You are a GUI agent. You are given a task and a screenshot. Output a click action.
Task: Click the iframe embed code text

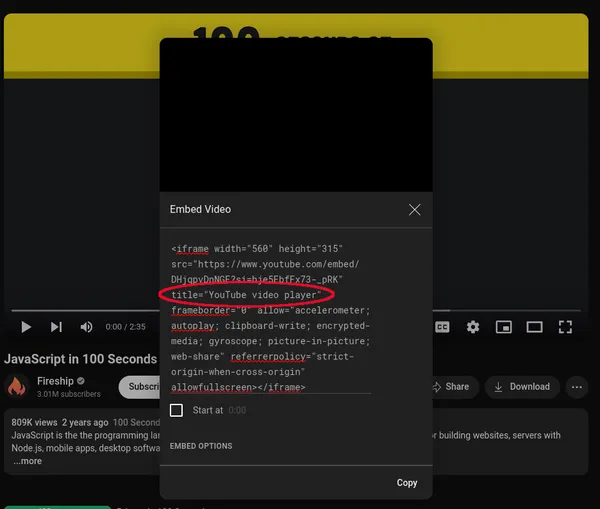271,318
